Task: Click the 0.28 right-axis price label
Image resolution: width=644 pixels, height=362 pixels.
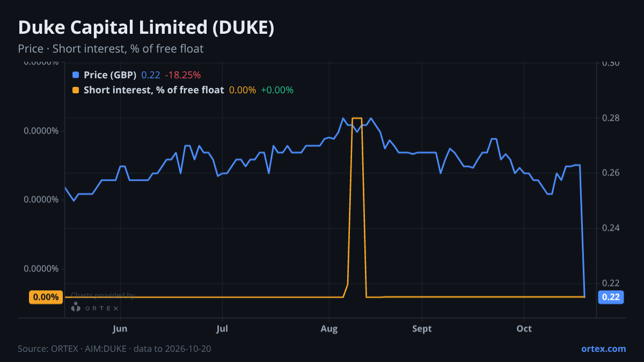Action: tap(611, 117)
